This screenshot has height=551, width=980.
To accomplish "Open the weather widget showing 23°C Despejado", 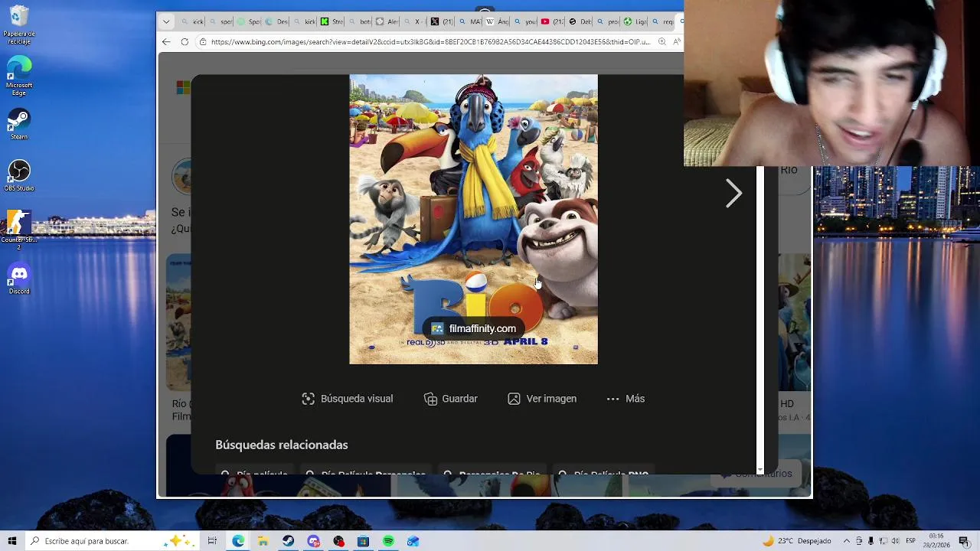I will pos(796,541).
